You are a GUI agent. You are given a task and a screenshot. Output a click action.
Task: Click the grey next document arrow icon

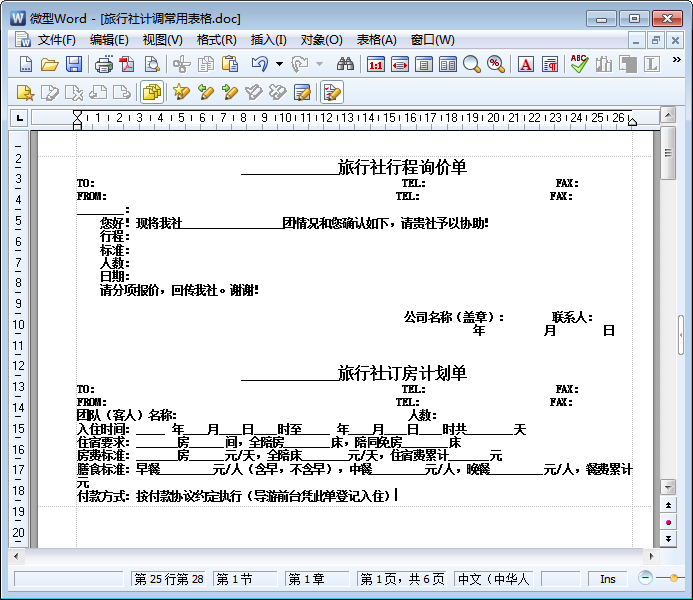click(x=122, y=92)
